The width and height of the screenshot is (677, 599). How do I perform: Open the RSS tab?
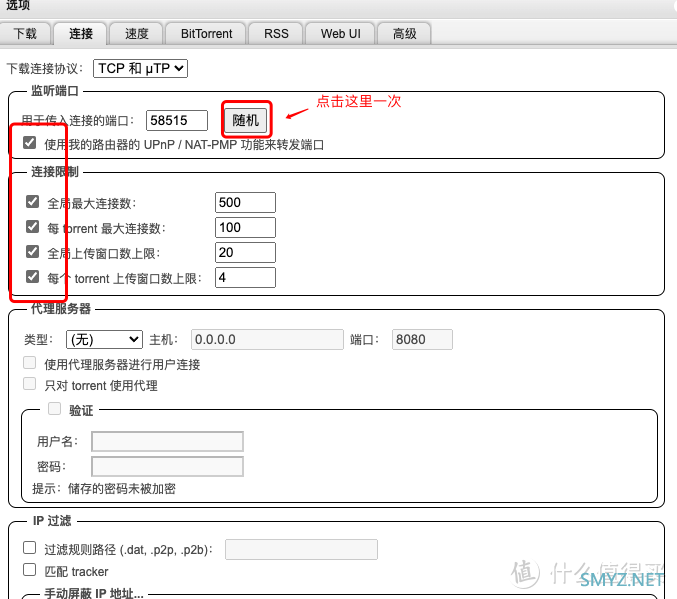pos(276,34)
